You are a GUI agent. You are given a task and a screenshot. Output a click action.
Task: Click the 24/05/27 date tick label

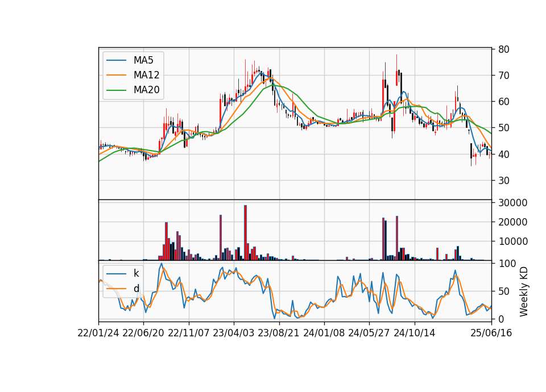coord(369,333)
